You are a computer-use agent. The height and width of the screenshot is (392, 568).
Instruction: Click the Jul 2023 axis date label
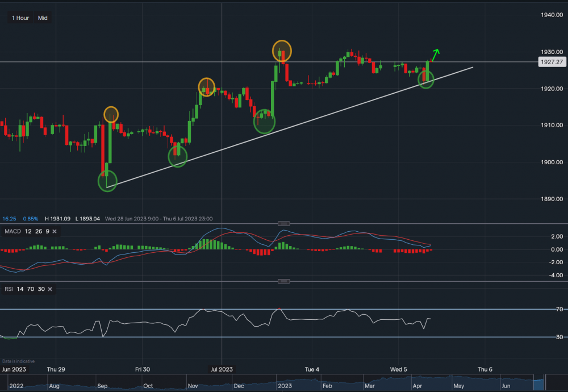click(x=220, y=369)
